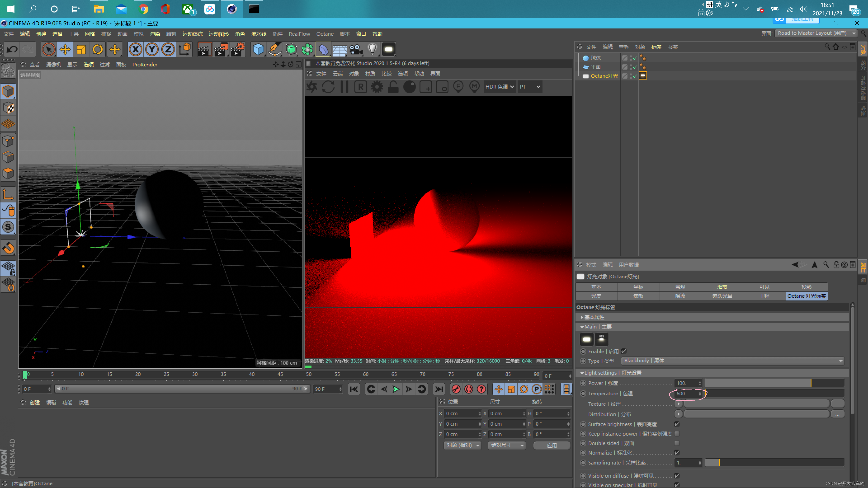868x488 pixels.
Task: Play the timeline animation forward
Action: click(396, 389)
